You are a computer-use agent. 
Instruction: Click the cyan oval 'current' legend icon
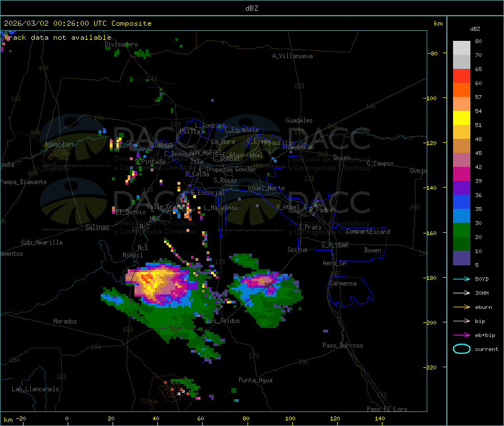tap(461, 349)
